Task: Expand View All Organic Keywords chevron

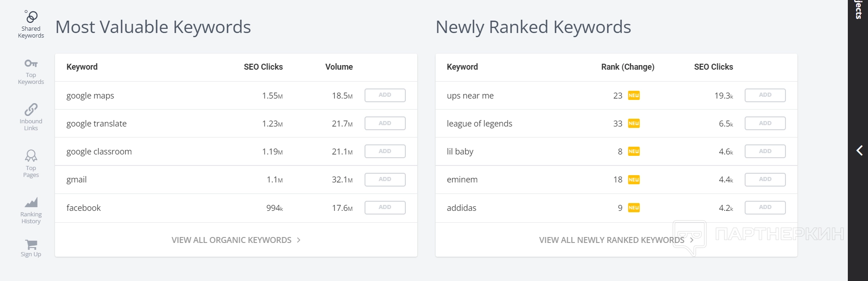Action: tap(299, 240)
